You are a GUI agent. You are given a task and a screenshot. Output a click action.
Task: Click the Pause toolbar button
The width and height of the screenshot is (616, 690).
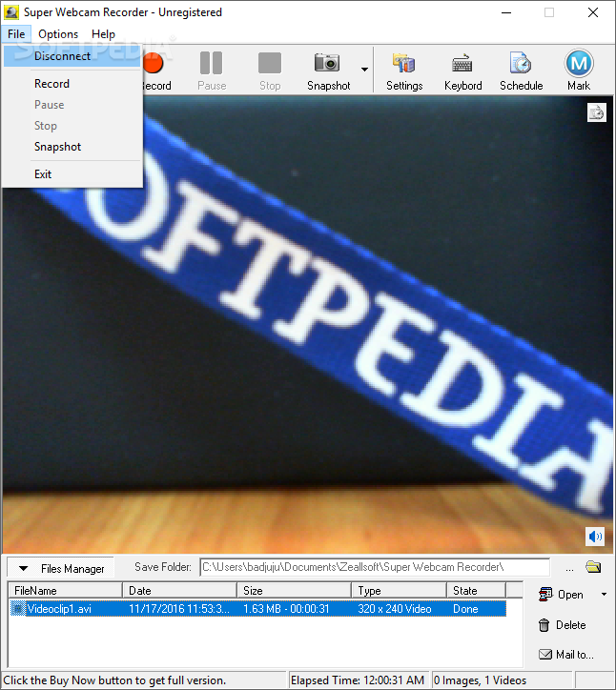(x=212, y=71)
